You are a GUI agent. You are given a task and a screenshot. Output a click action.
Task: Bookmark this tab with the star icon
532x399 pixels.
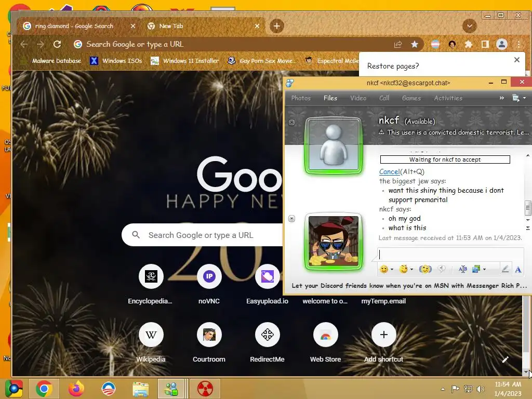tap(414, 45)
